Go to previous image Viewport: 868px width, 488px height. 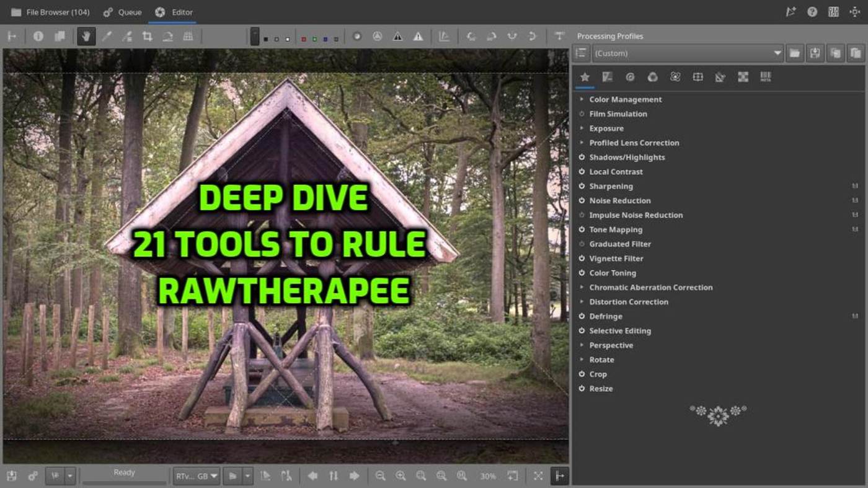(x=312, y=476)
